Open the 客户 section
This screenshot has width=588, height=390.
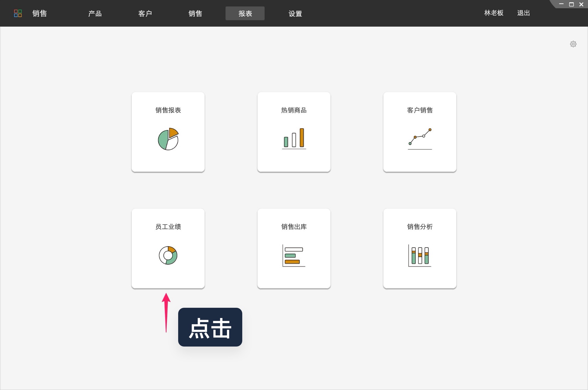pyautogui.click(x=145, y=14)
